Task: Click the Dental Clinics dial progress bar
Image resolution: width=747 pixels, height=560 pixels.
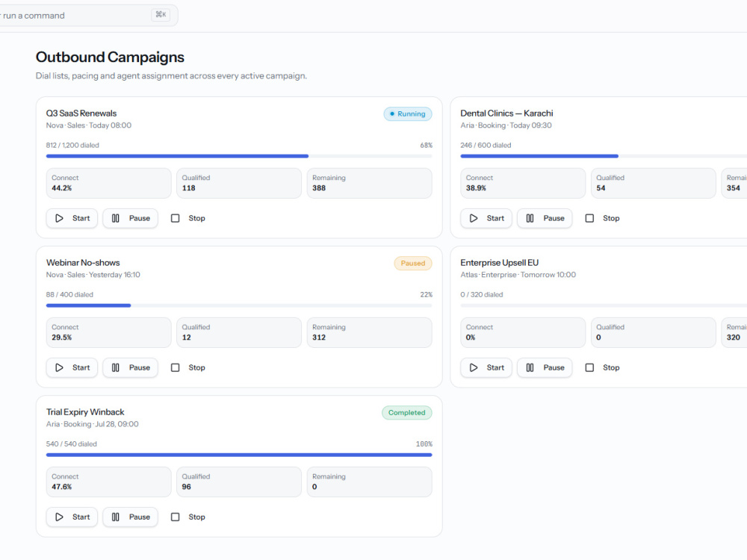Action: (x=604, y=156)
